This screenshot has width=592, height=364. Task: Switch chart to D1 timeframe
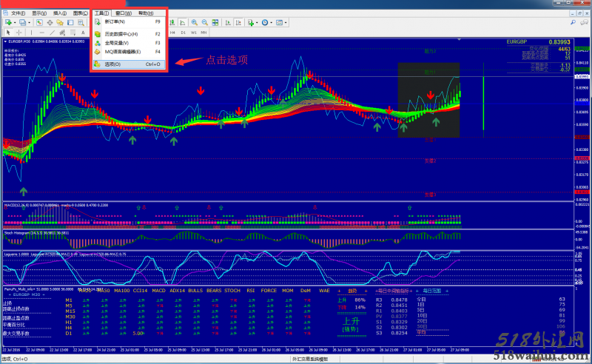click(x=183, y=33)
